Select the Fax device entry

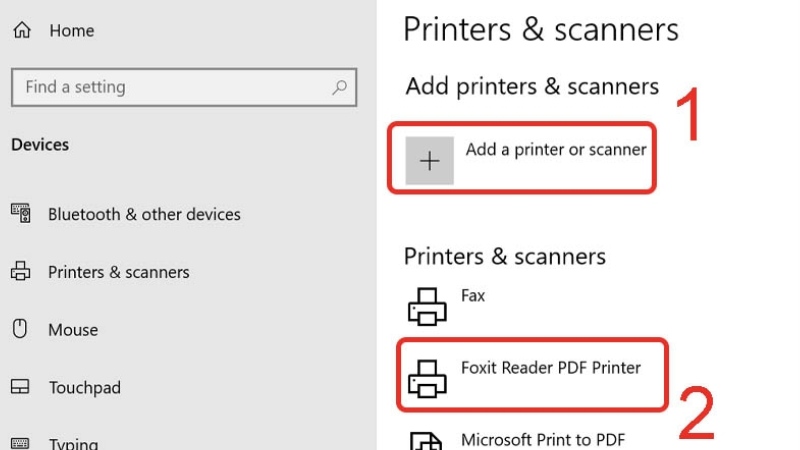coord(473,296)
